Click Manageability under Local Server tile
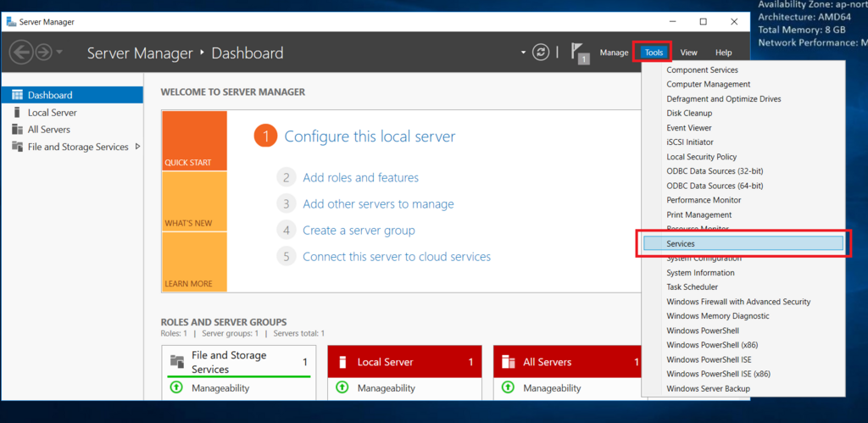The image size is (868, 423). pyautogui.click(x=387, y=388)
